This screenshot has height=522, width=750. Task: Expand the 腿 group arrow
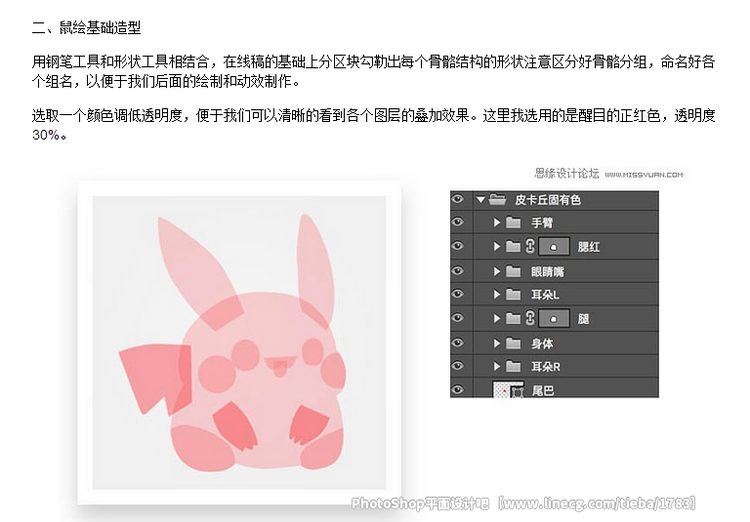pos(496,318)
